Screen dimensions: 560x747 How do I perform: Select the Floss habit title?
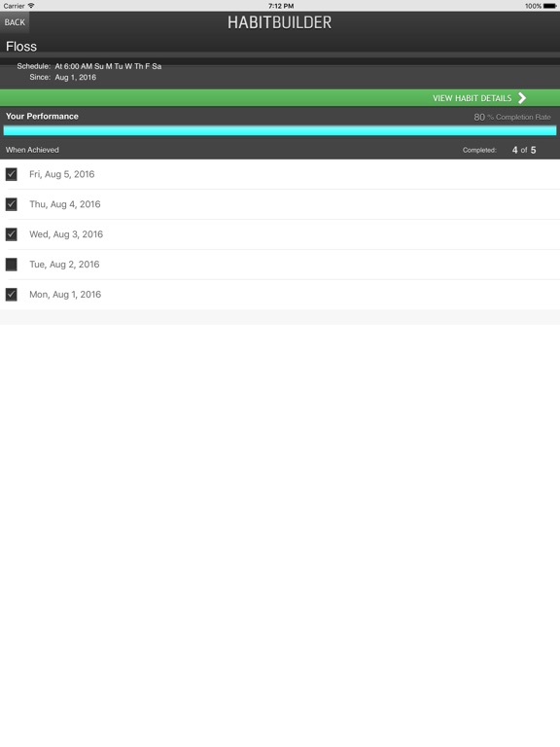point(21,47)
